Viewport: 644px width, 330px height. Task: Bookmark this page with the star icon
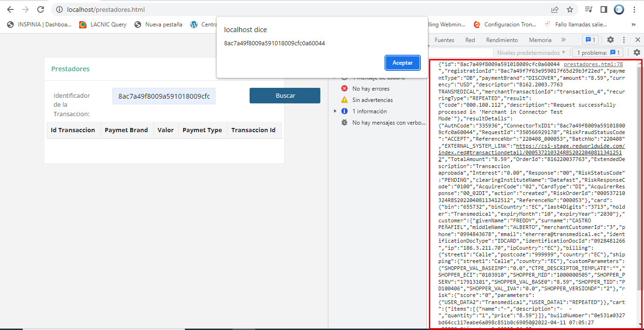(569, 9)
